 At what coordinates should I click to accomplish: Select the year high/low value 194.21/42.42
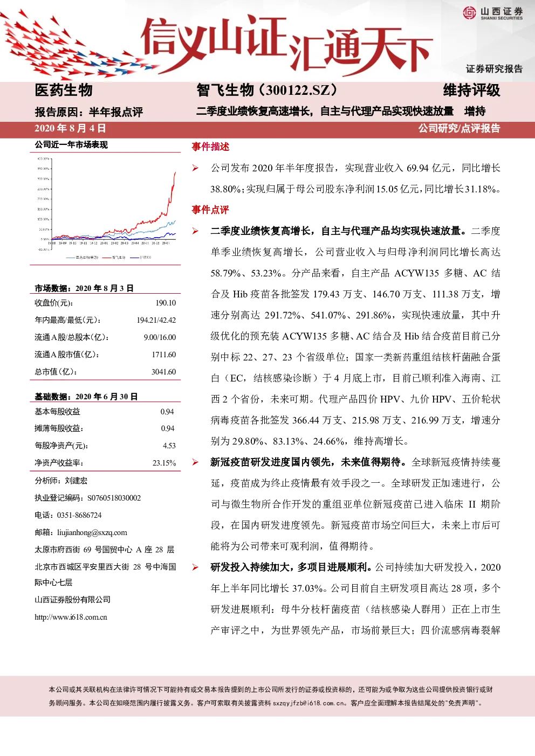tap(156, 320)
